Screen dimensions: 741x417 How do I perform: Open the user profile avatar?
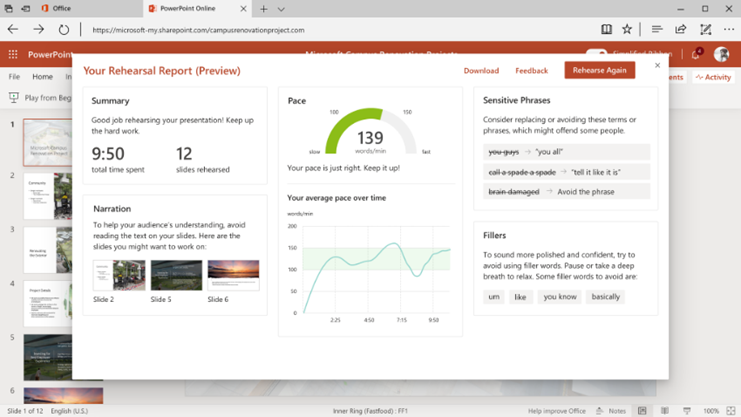[x=721, y=55]
